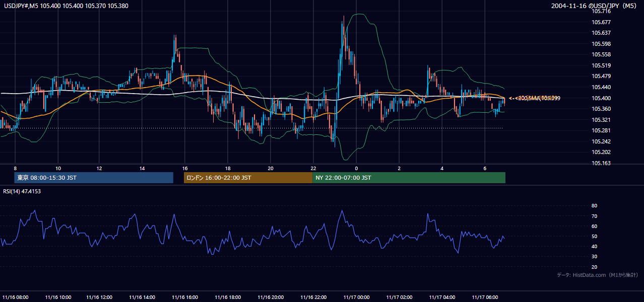Click hour tick 6 under the price chart
Screen dimensions: 644x302
[485, 168]
